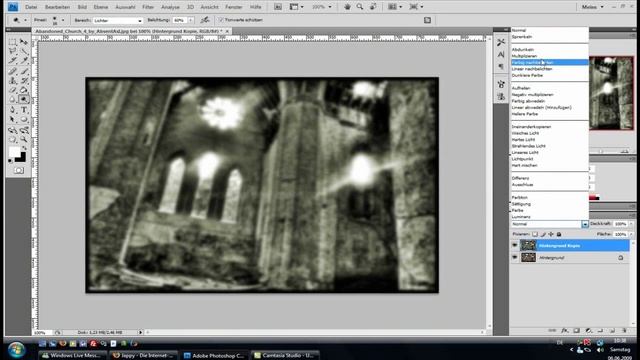Click the background color swatch
Viewport: 640px width, 360px height.
(20, 158)
